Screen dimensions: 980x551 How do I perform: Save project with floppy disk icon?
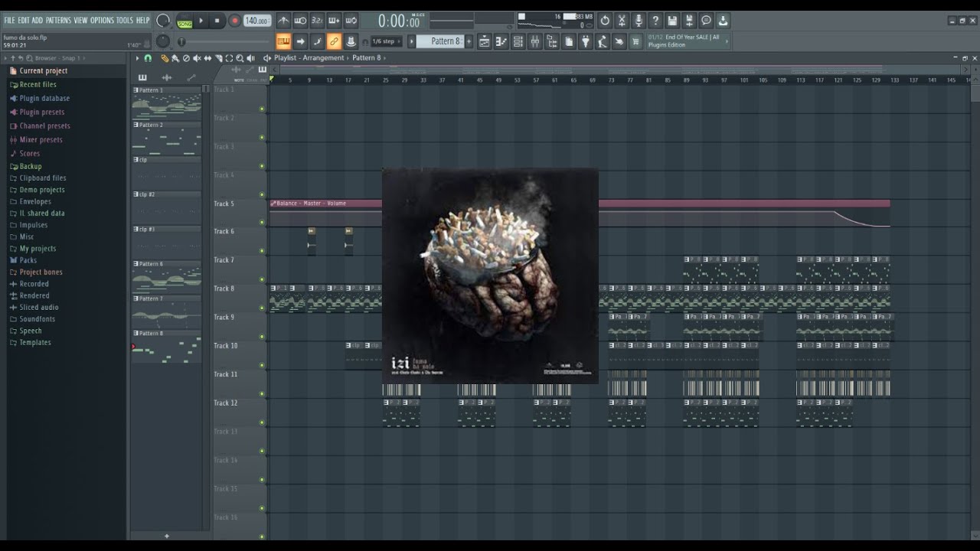pos(672,21)
